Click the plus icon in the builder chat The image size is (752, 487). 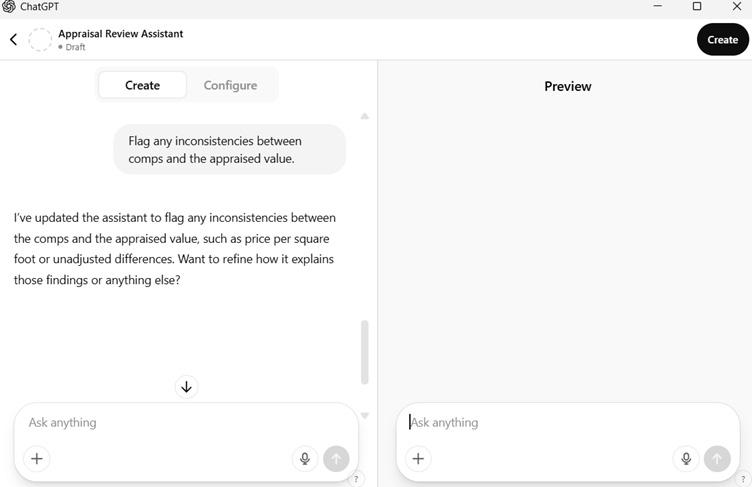(x=37, y=458)
